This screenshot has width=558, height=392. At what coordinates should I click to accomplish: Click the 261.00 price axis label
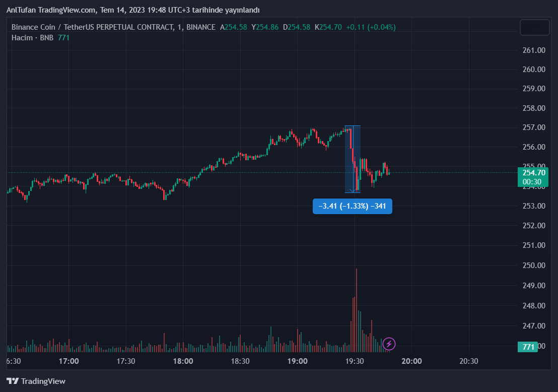point(534,50)
